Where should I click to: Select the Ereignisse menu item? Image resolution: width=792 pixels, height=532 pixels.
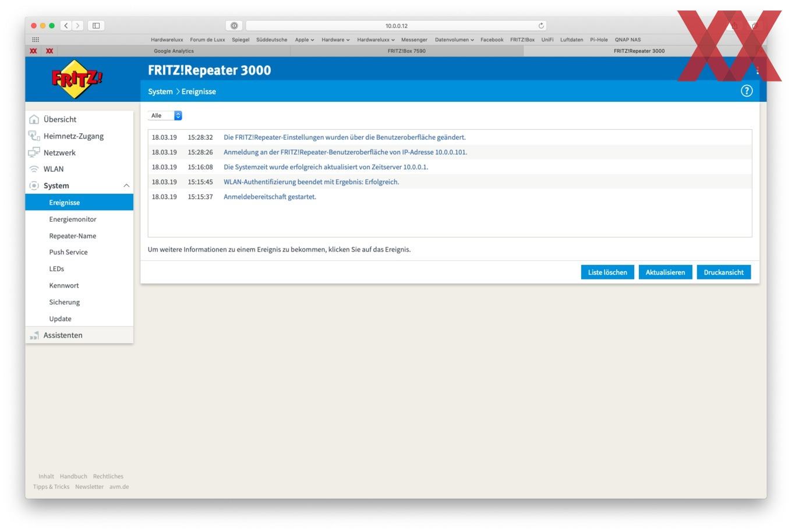[x=79, y=203]
